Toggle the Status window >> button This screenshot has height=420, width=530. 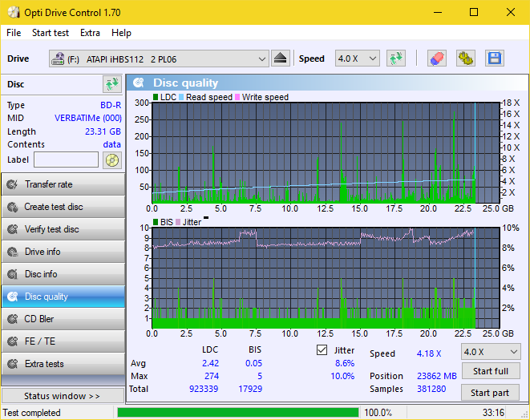pyautogui.click(x=63, y=396)
